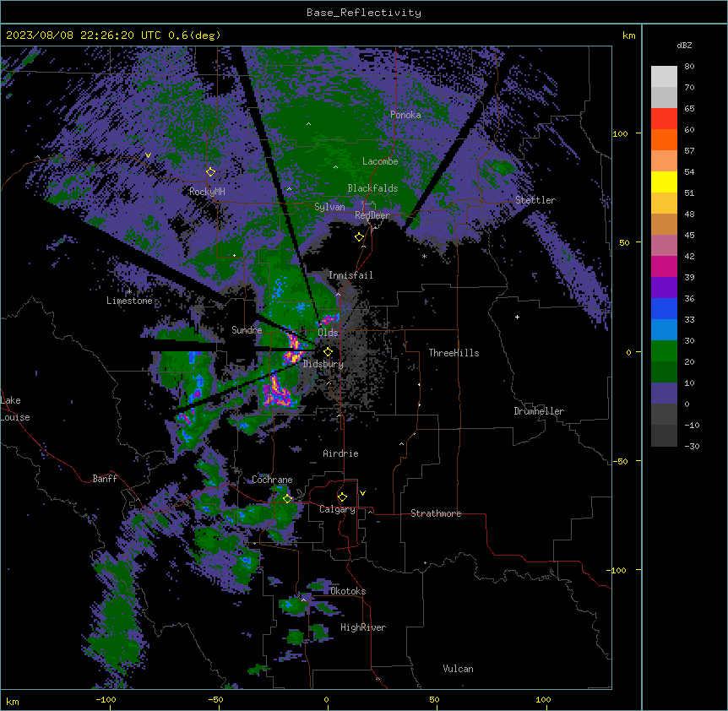Select the Olds label
Viewport: 728px width, 711px height.
(x=328, y=333)
